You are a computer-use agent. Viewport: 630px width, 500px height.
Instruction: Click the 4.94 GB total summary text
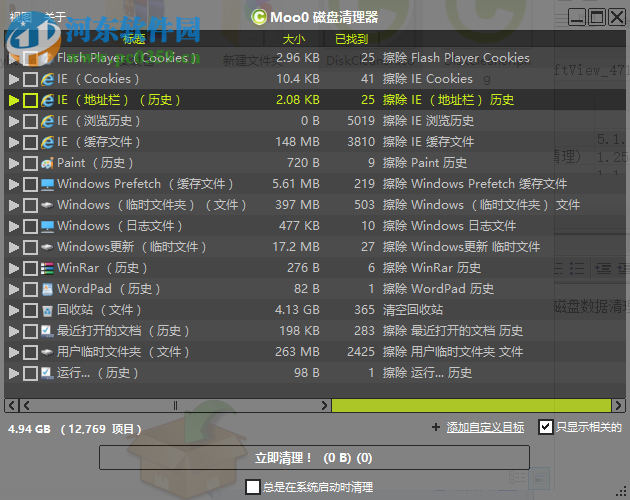(x=29, y=429)
